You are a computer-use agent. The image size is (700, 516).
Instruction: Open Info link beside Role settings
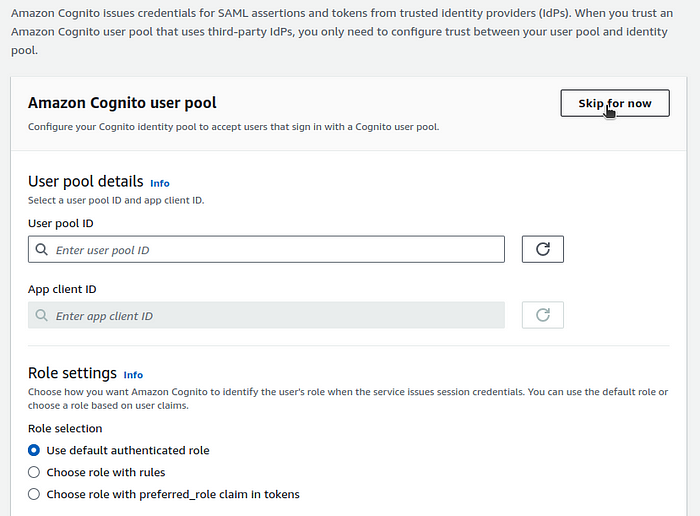[x=133, y=375]
